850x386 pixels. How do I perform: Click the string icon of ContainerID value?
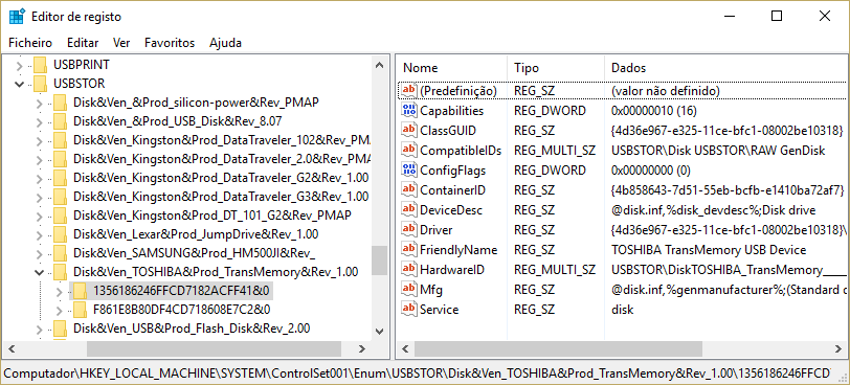(409, 190)
